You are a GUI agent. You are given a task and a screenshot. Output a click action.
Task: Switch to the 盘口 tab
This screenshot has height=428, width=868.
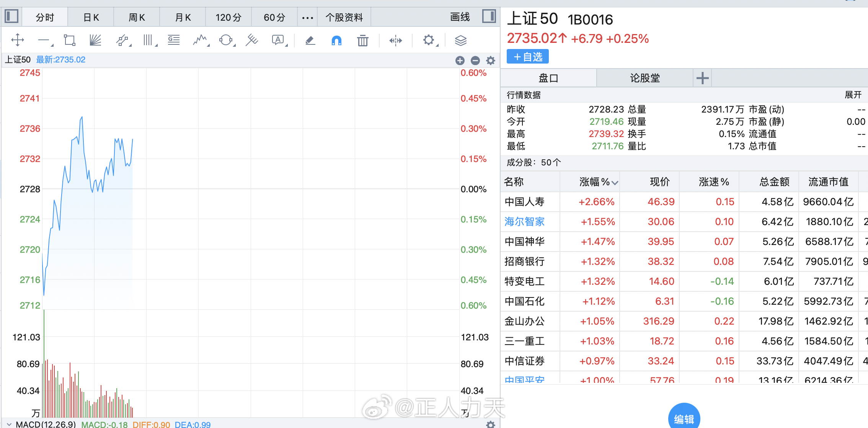point(548,78)
